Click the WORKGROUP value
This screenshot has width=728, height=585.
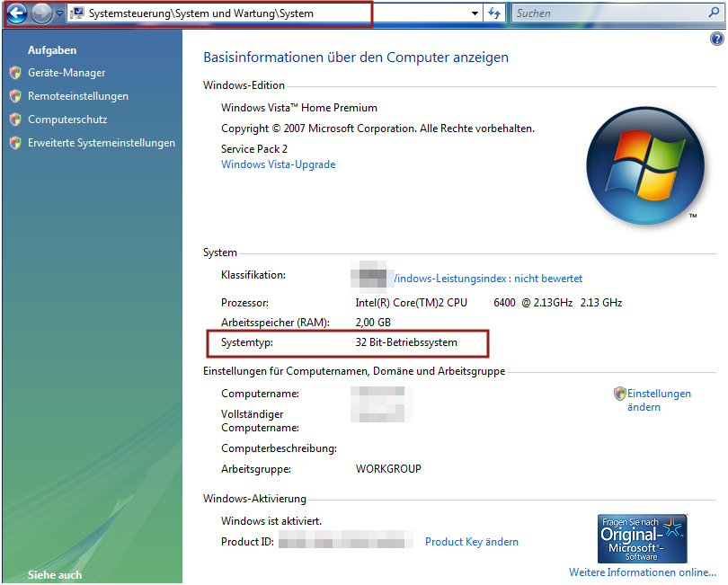388,469
